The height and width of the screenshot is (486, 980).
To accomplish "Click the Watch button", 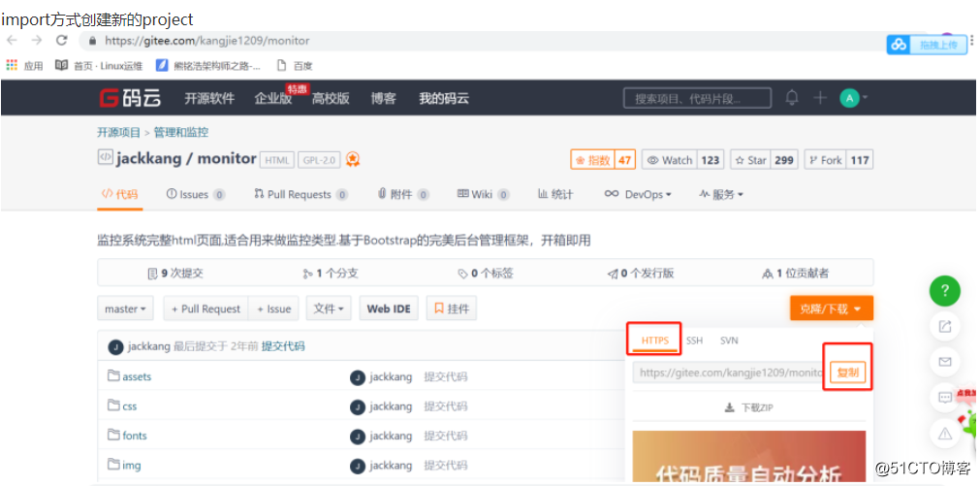I will click(670, 160).
